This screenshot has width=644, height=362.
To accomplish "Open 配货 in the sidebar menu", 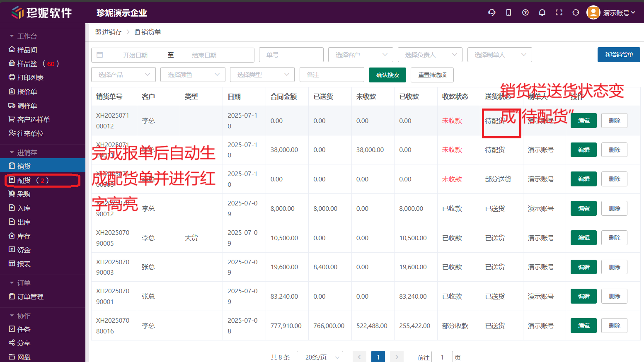I will 24,180.
